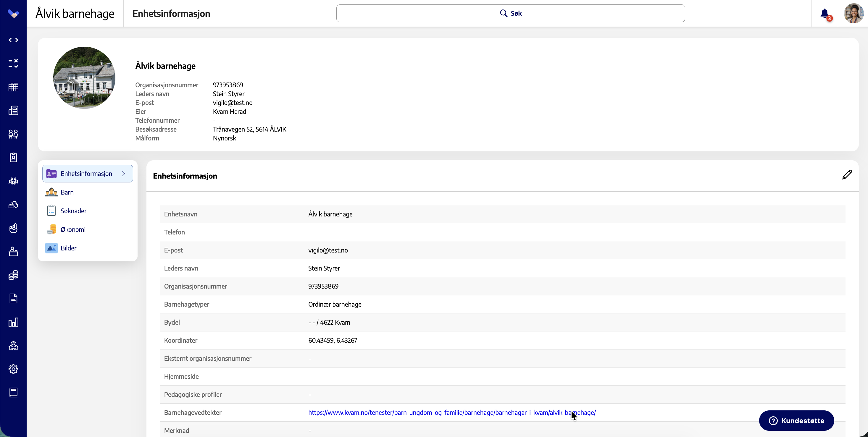Click the Kundestøtte support button
The height and width of the screenshot is (437, 868).
tap(796, 420)
